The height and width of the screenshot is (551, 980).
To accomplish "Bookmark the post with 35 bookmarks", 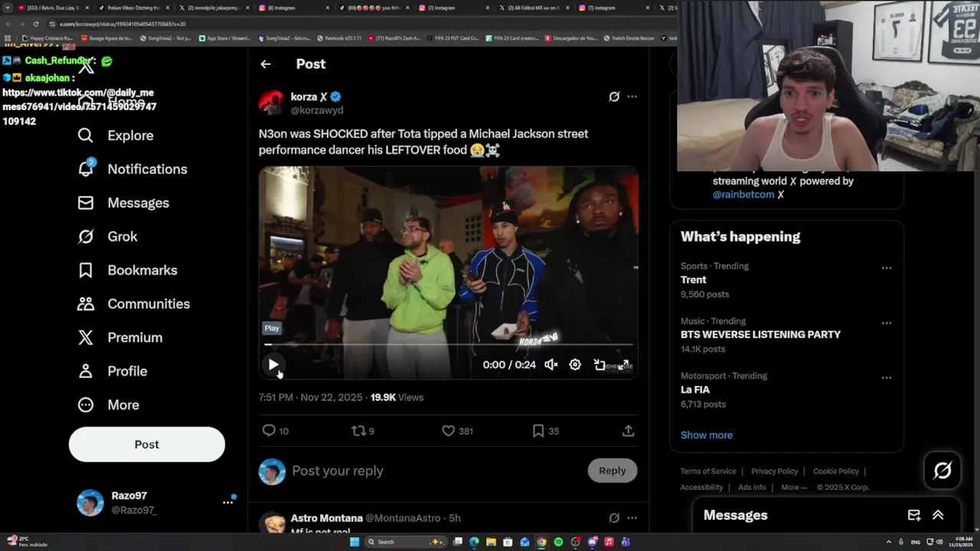I will point(545,431).
